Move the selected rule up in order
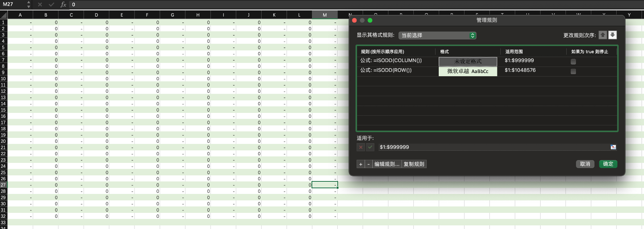Viewport: 644px width, 229px height. click(603, 35)
